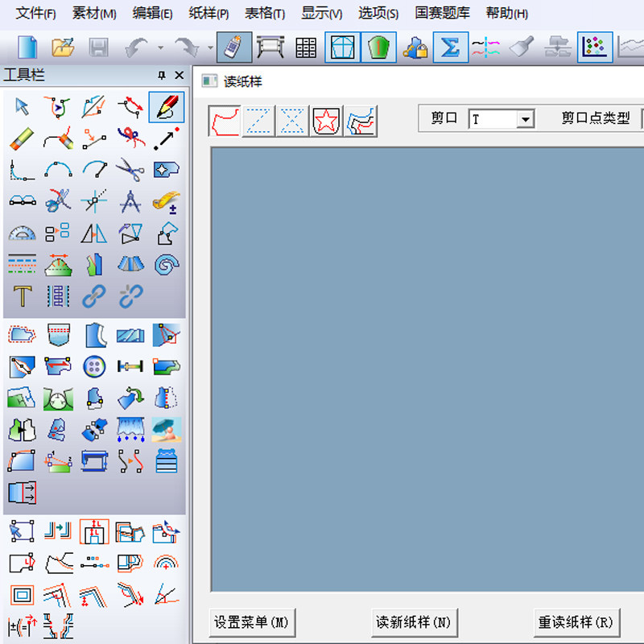Click the paint brush toolbar icon
Image resolution: width=644 pixels, height=644 pixels.
click(522, 47)
